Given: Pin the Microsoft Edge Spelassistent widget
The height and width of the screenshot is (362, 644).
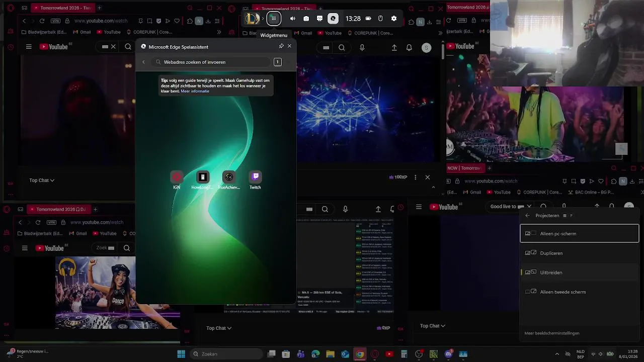Looking at the screenshot, I should click(281, 46).
